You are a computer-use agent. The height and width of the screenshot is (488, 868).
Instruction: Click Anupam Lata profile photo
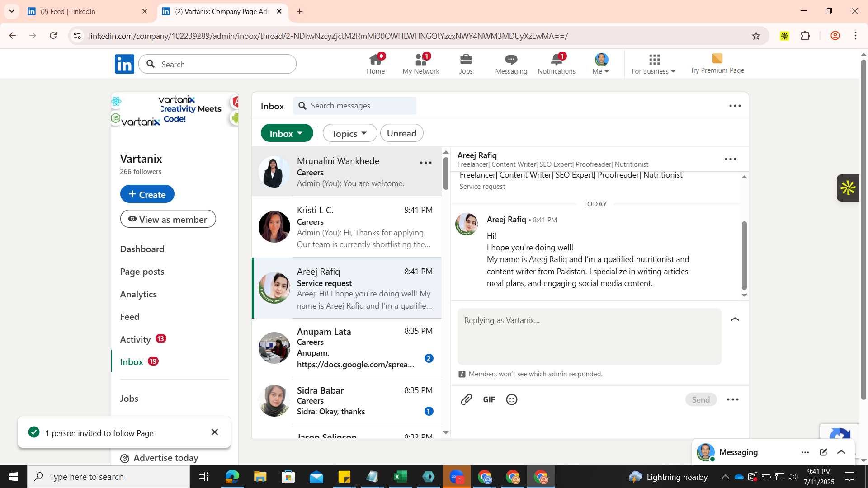[274, 348]
